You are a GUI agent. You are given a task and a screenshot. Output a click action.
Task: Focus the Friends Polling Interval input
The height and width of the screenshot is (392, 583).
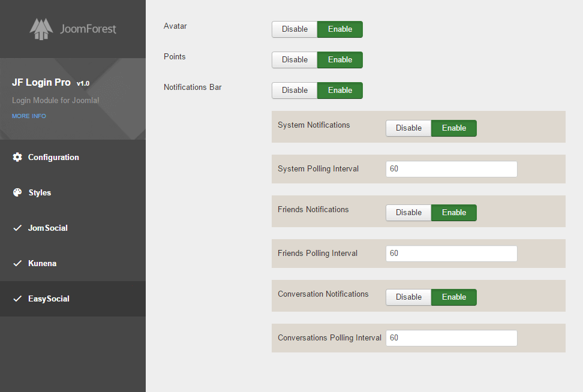pyautogui.click(x=451, y=254)
